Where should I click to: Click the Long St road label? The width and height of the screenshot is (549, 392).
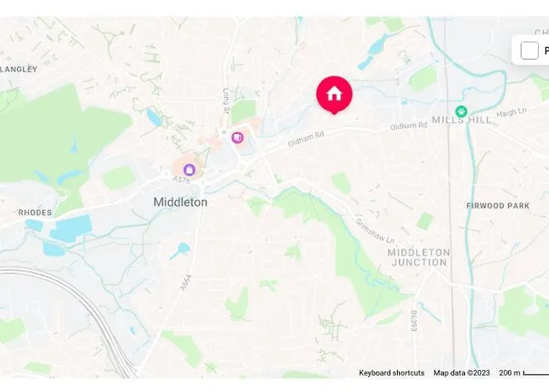pyautogui.click(x=226, y=100)
